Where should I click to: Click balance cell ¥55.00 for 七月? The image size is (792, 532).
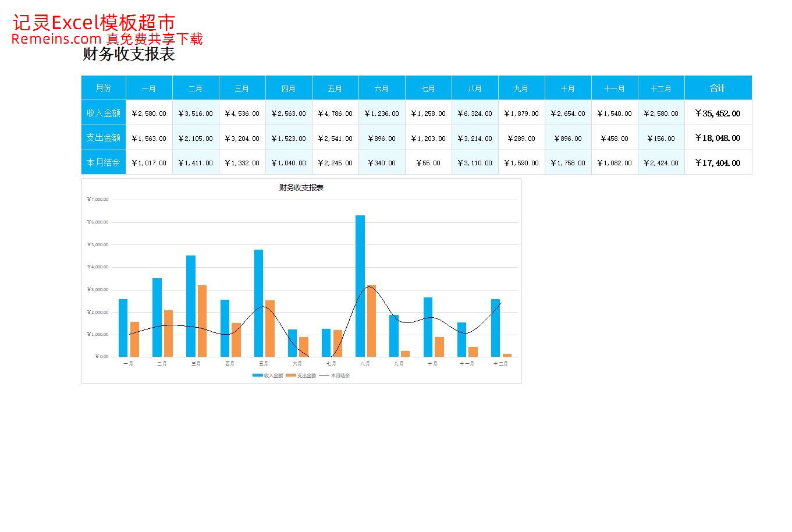coord(428,162)
